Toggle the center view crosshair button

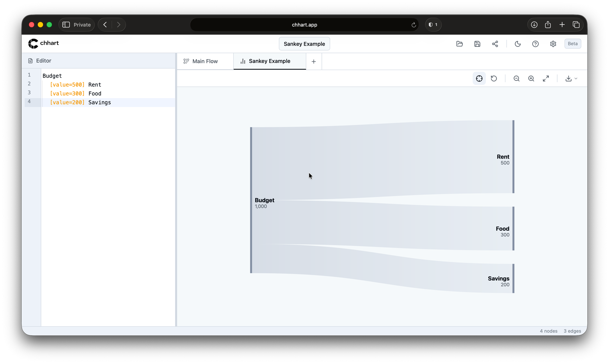(x=479, y=79)
